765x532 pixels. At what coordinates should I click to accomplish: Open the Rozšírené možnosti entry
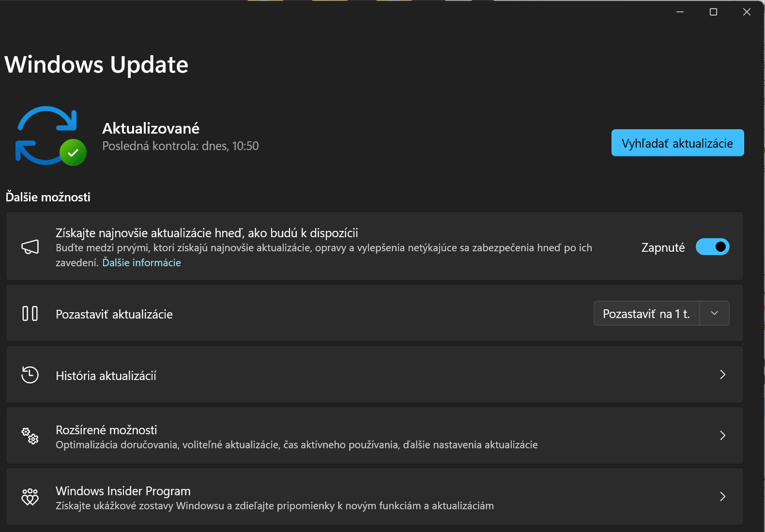(x=107, y=430)
